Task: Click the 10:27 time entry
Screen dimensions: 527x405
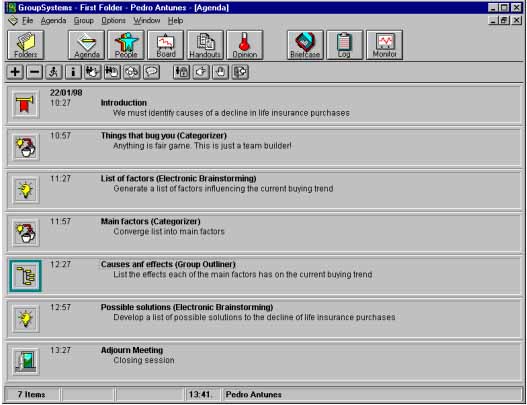Action: [60, 103]
